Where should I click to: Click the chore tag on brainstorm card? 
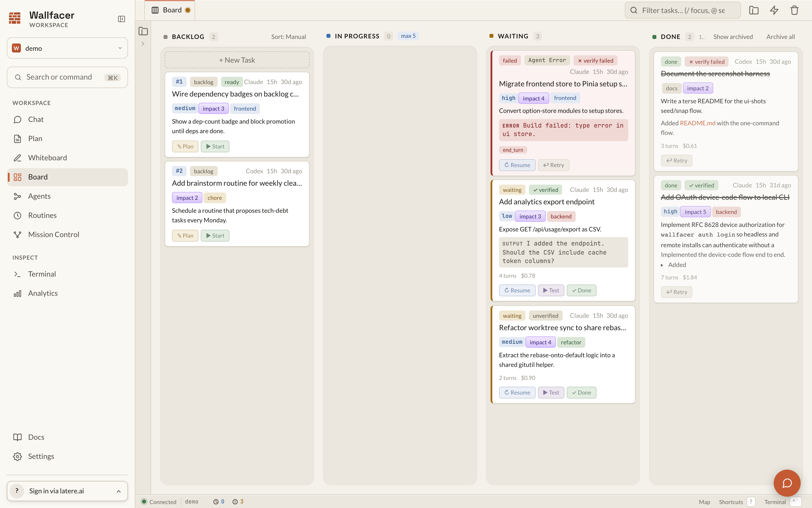click(x=215, y=198)
